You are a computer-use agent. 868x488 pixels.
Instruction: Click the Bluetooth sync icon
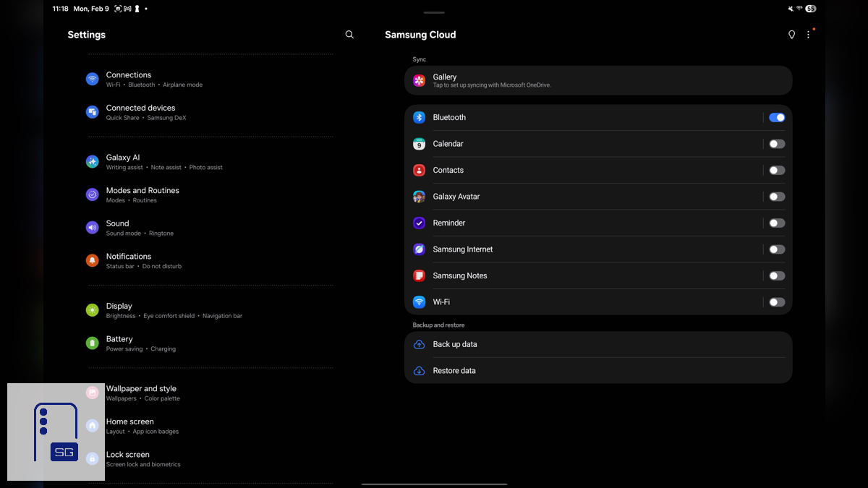pyautogui.click(x=419, y=117)
